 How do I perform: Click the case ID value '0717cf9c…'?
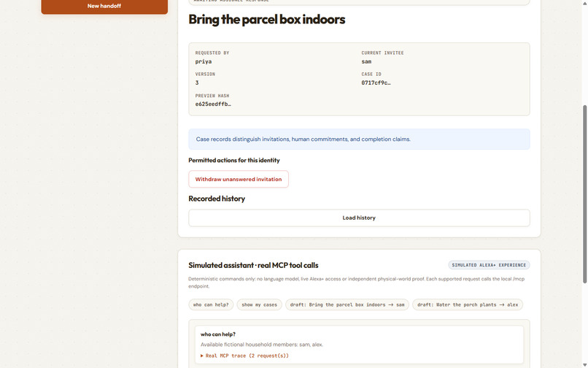pyautogui.click(x=376, y=83)
